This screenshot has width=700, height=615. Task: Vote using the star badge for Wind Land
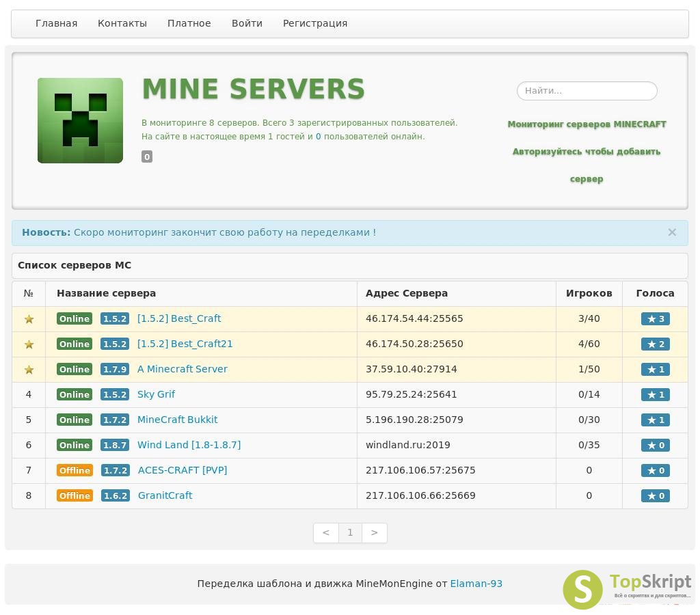(656, 446)
